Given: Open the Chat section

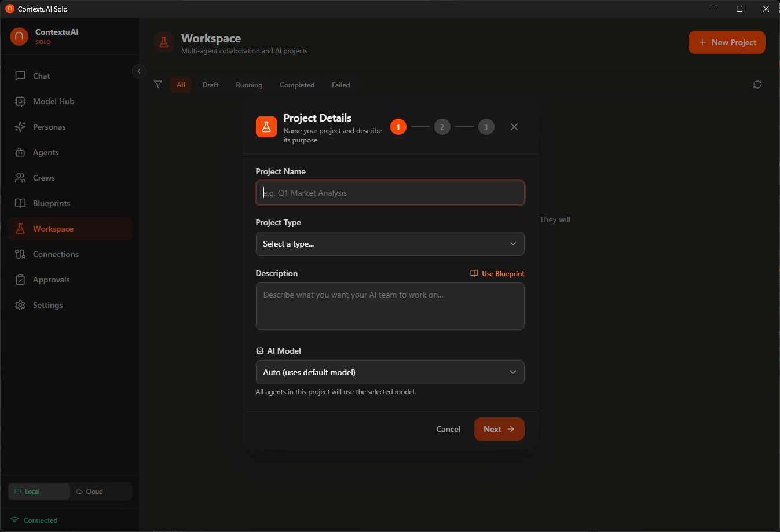Looking at the screenshot, I should [x=41, y=76].
